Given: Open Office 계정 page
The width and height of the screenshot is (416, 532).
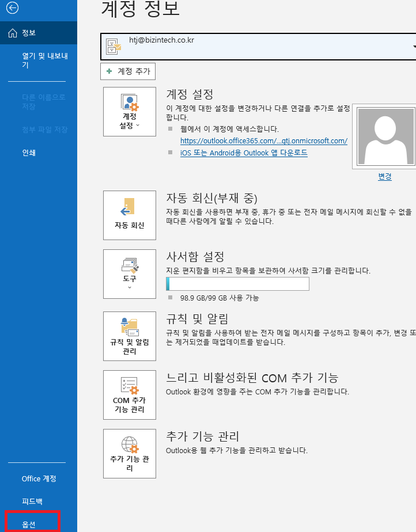Looking at the screenshot, I should click(x=39, y=478).
